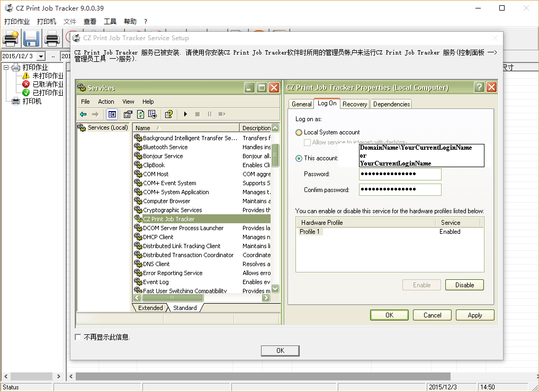This screenshot has height=392, width=539.
Task: Click the blue floppy disk save icon
Action: [x=31, y=39]
